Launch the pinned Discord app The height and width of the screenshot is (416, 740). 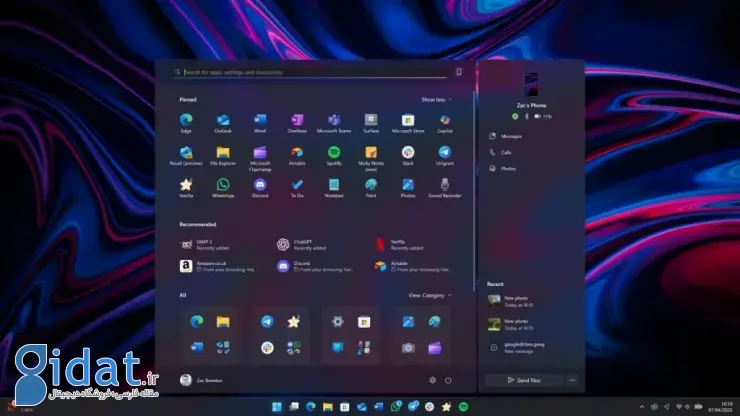click(x=260, y=185)
